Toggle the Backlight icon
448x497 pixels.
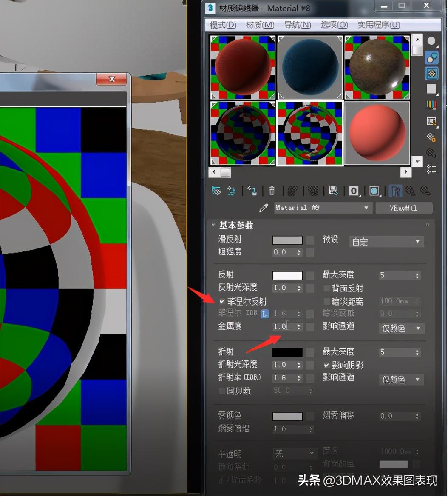coord(431,58)
